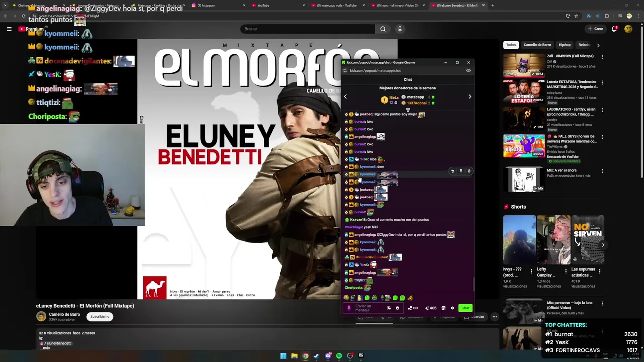Image resolution: width=644 pixels, height=362 pixels.
Task: Open options menu for Mix persawe video
Action: point(602,304)
